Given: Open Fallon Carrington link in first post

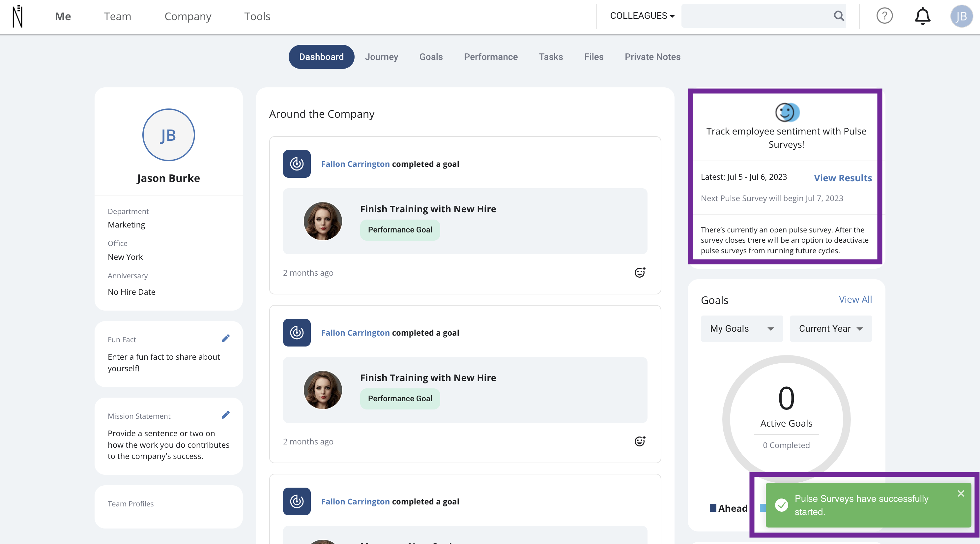Looking at the screenshot, I should [355, 164].
